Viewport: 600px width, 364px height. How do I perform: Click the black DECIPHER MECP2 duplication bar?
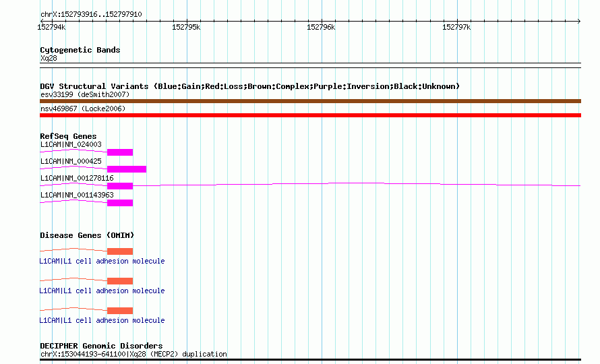coord(310,360)
